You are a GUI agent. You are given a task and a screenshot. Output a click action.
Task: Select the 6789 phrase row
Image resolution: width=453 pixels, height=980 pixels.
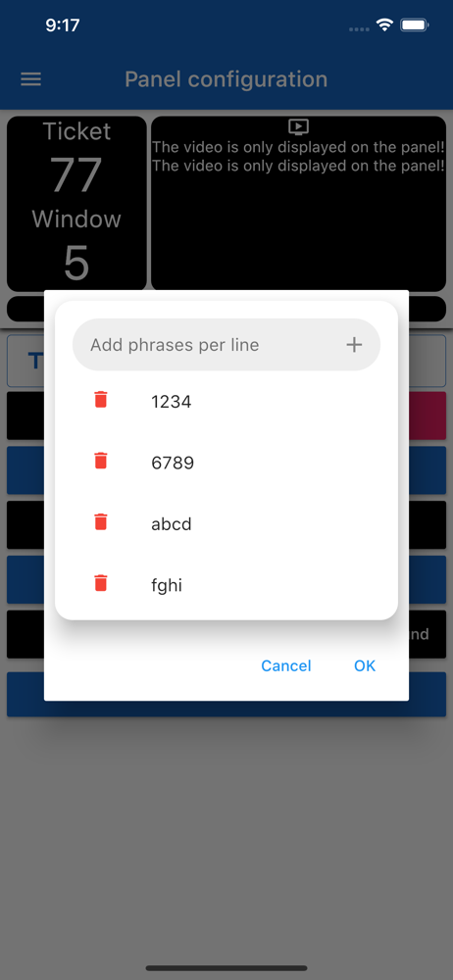tap(226, 463)
